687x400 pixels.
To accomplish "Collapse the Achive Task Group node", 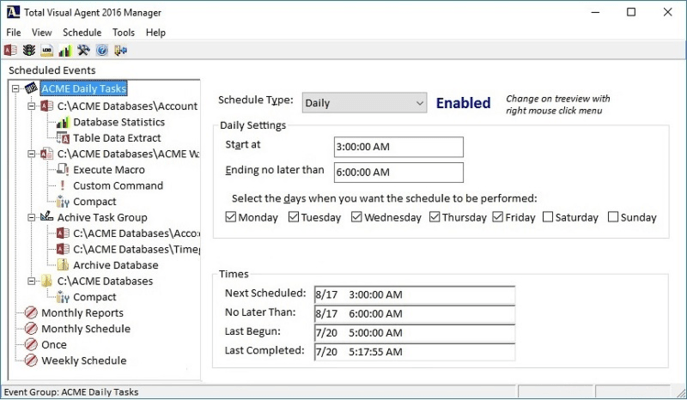I will [x=31, y=217].
